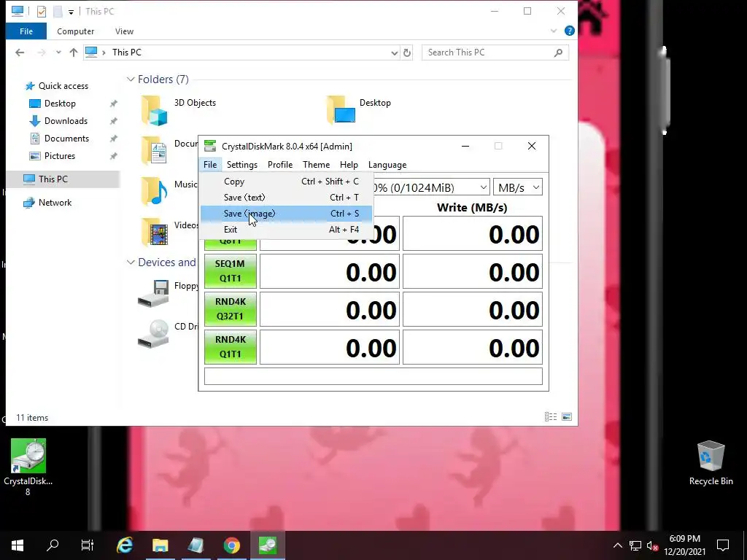
Task: Click the Refresh button in Explorer
Action: pyautogui.click(x=407, y=52)
